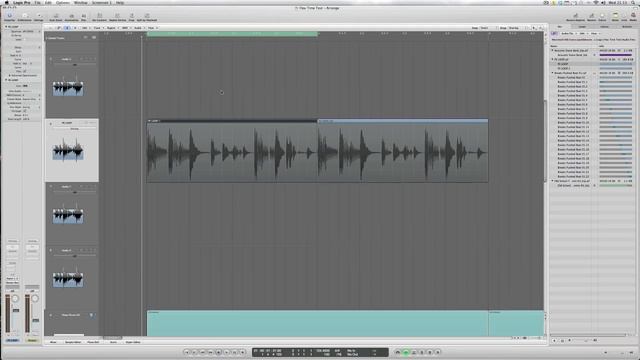This screenshot has width=640, height=360.
Task: Click the Set Locators toolbar icon
Action: [99, 17]
